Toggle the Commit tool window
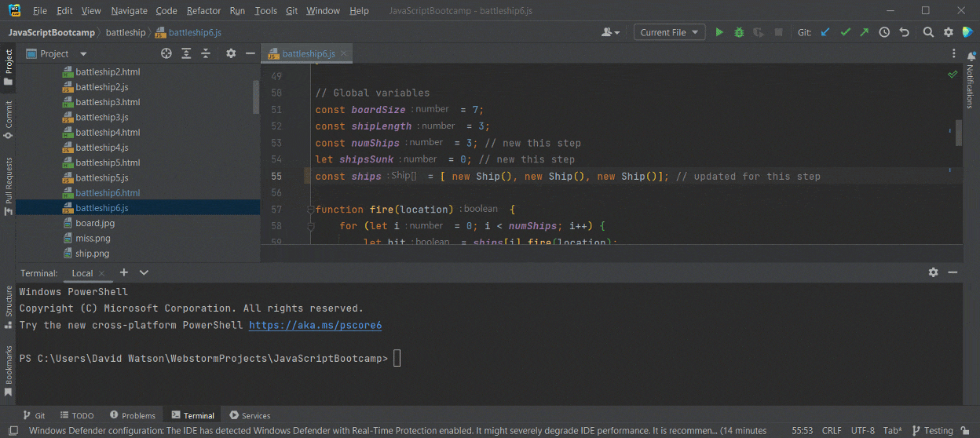 [9, 119]
